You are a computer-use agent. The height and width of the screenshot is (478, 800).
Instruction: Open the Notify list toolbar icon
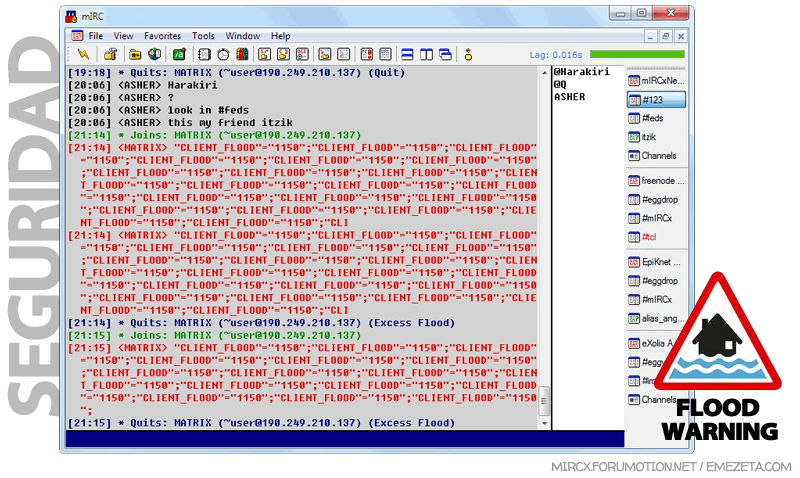[366, 54]
